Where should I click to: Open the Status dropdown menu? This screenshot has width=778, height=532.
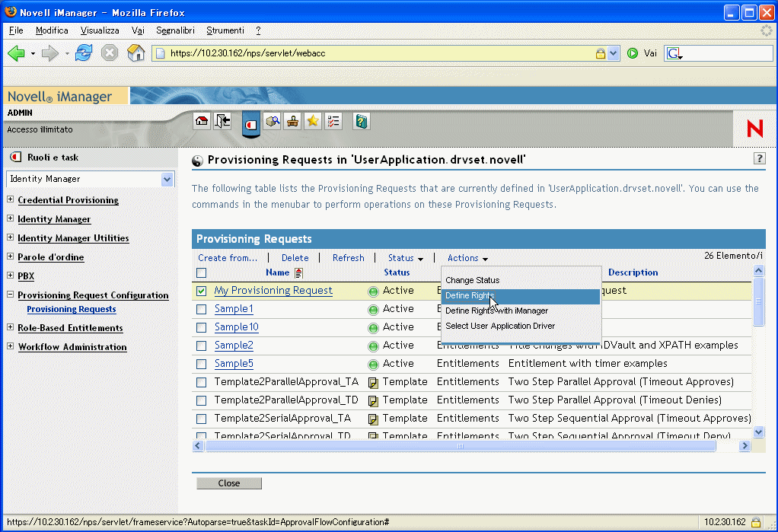(405, 259)
